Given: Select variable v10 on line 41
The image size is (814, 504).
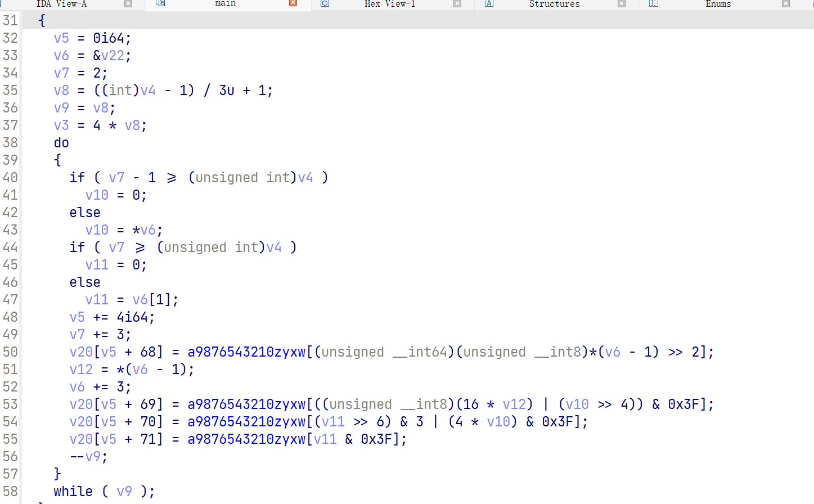Looking at the screenshot, I should pyautogui.click(x=96, y=195).
